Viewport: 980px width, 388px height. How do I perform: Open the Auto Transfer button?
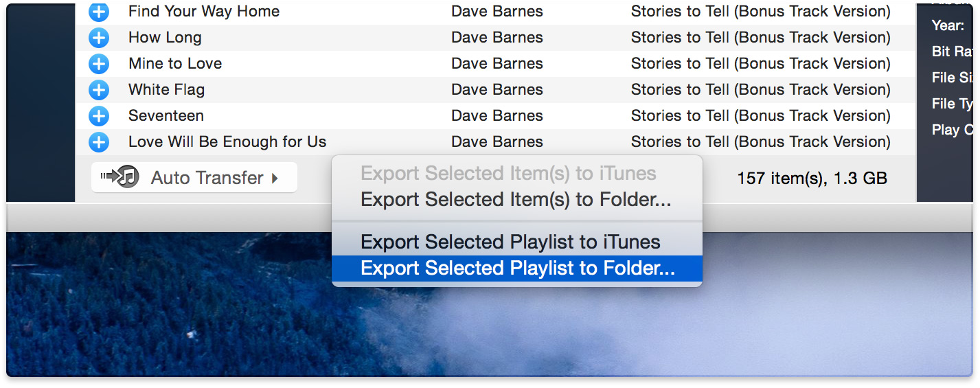tap(194, 178)
